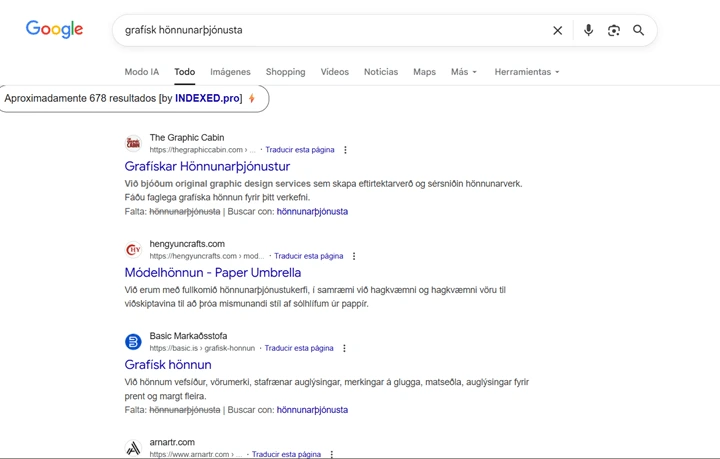Click The Graphic Cabin favicon
Viewport: 720px width, 459px height.
pos(133,143)
